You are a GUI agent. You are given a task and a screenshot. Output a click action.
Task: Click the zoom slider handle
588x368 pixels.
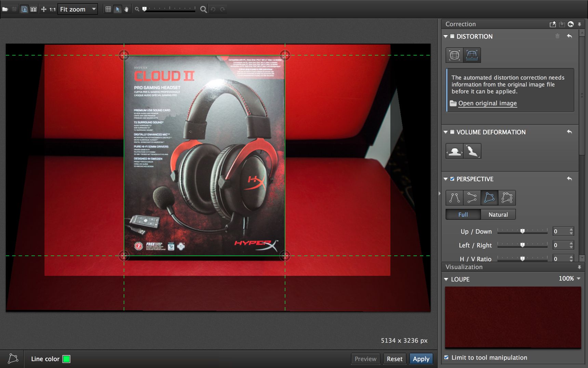tap(145, 9)
